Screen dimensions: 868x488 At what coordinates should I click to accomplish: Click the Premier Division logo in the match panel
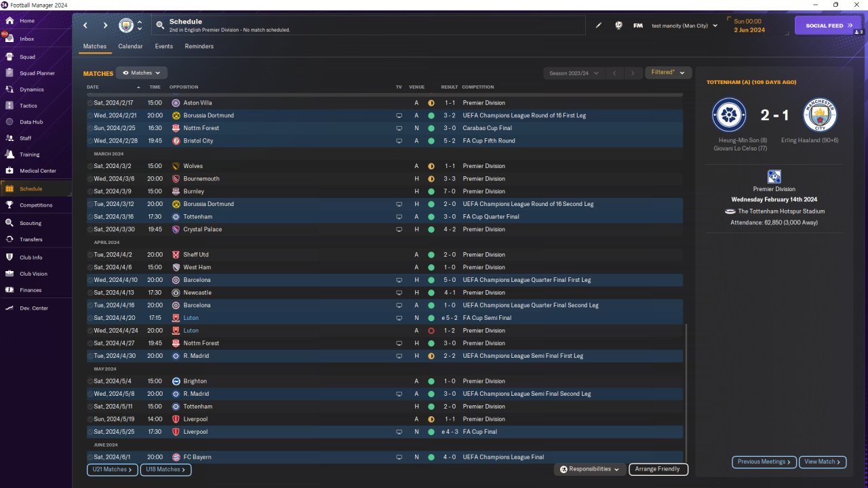click(x=774, y=177)
